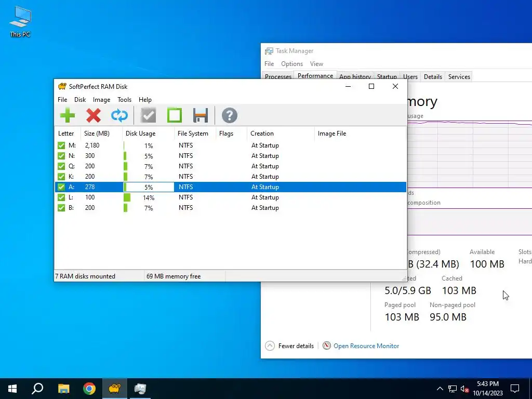
Task: Uncheck the M: disk checkbox
Action: [x=61, y=145]
